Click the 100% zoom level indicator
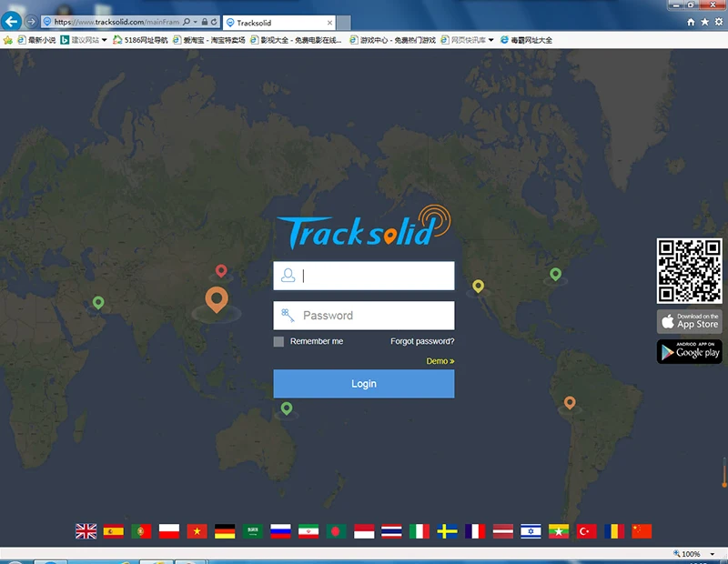Screen dimensions: 728x564 pyautogui.click(x=687, y=554)
